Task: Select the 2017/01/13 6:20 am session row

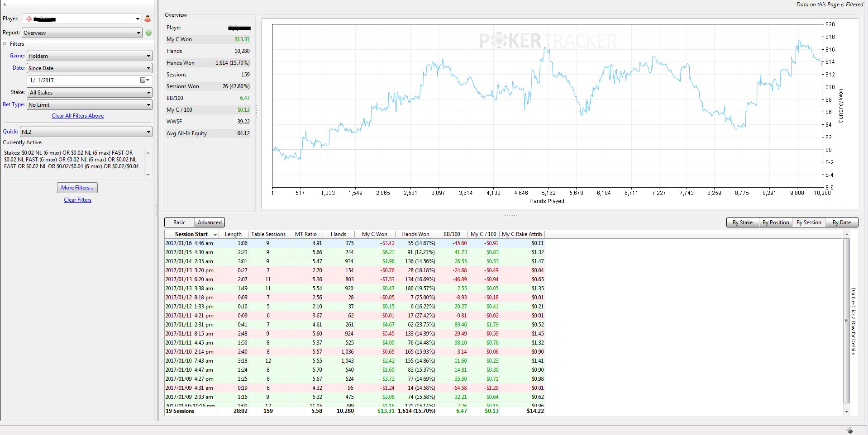Action: [x=354, y=279]
